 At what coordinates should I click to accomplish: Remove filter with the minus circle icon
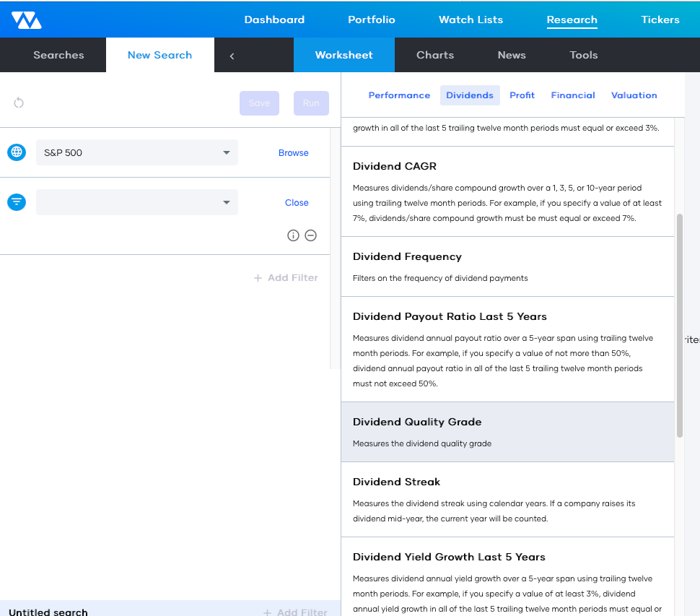[311, 235]
